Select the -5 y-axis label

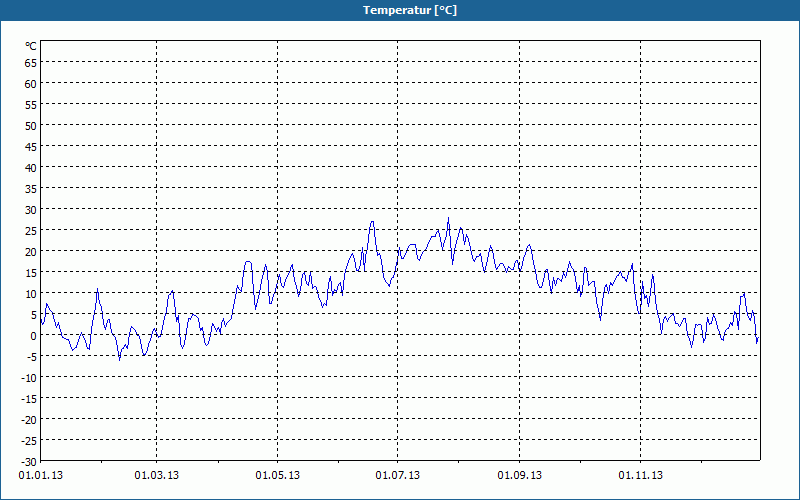coord(32,357)
